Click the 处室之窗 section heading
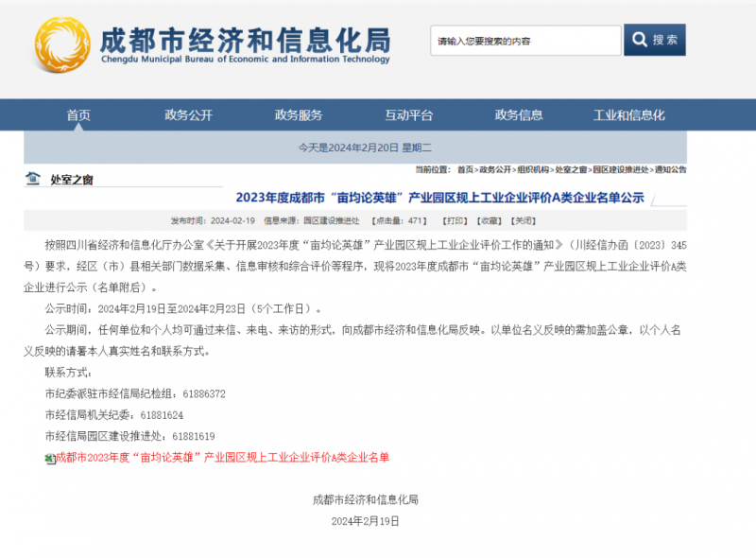 [72, 180]
